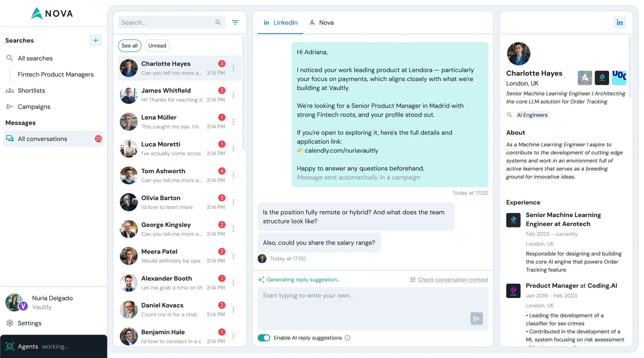The height and width of the screenshot is (358, 644).
Task: Click the NOVA logo in the sidebar
Action: (52, 13)
